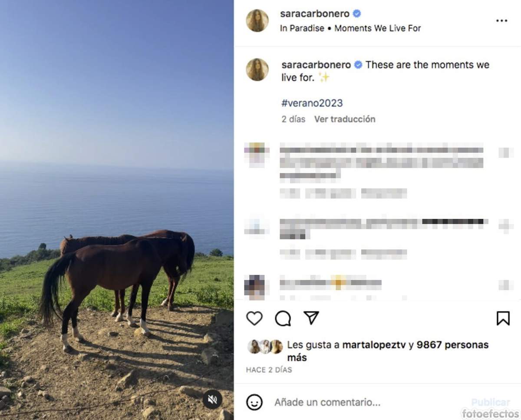Open the #verano2023 hashtag

tap(312, 103)
